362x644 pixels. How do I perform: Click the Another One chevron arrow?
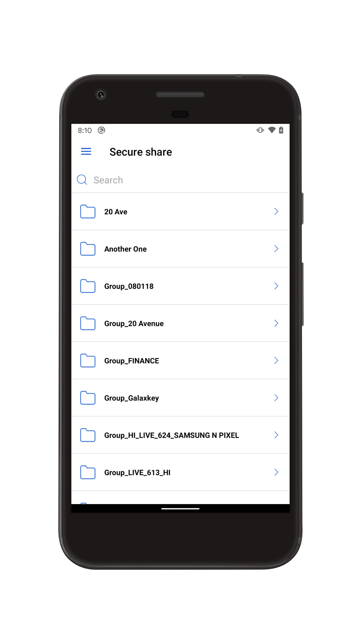tap(276, 249)
